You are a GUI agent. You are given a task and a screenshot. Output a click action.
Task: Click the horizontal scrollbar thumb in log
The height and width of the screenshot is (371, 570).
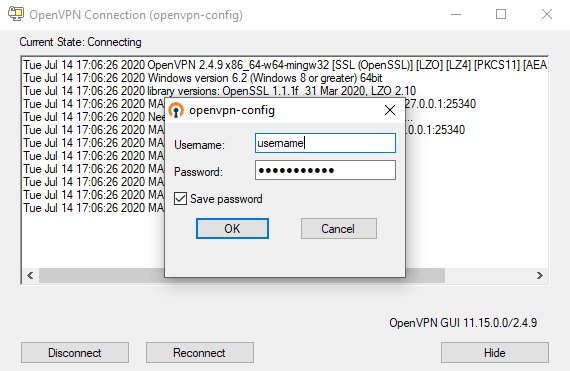click(x=242, y=275)
